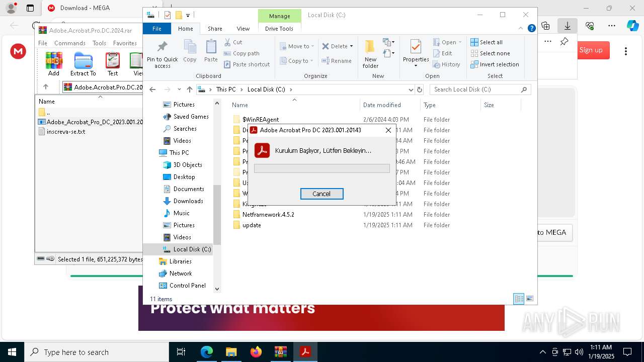Go up one level in Explorer
This screenshot has height=362, width=644.
coord(189,89)
